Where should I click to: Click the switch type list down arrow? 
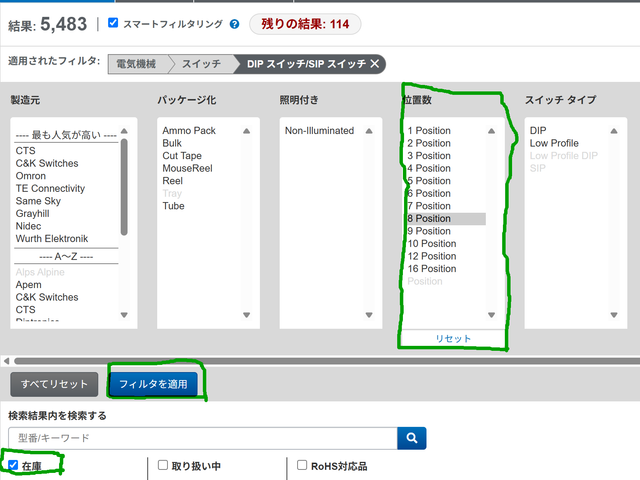click(614, 315)
